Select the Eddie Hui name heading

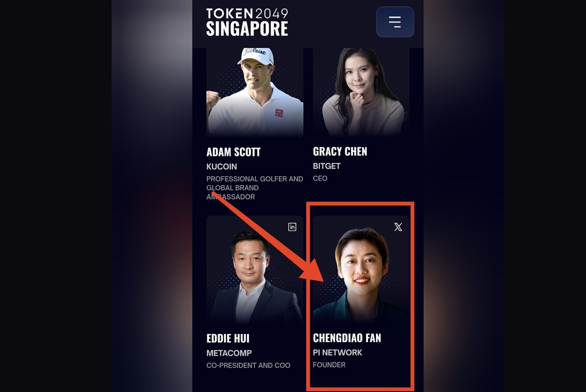[228, 338]
